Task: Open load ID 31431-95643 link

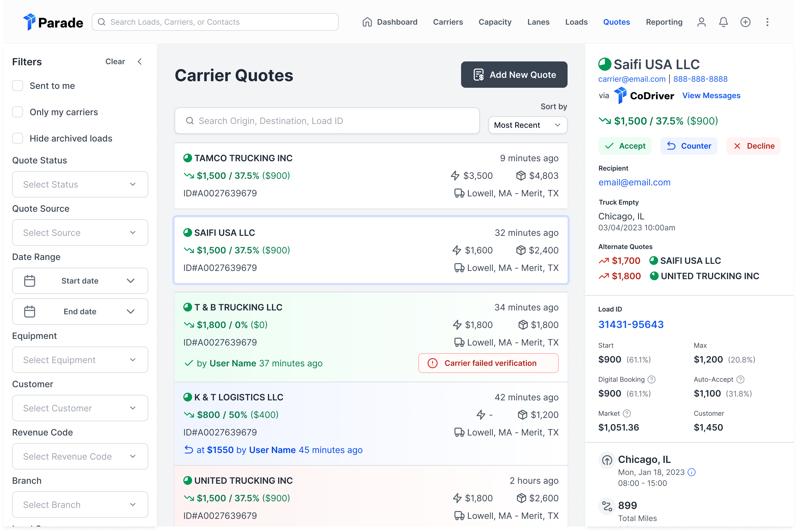Action: coord(631,324)
